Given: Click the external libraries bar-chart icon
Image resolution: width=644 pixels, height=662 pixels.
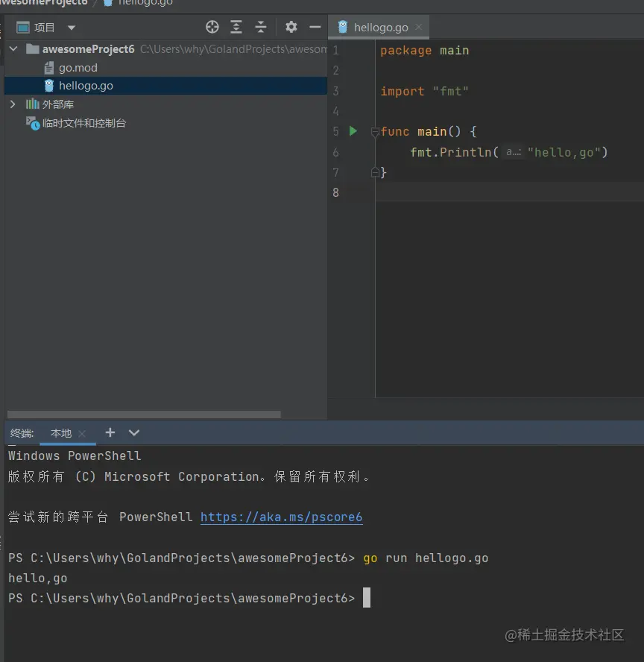Looking at the screenshot, I should click(33, 104).
